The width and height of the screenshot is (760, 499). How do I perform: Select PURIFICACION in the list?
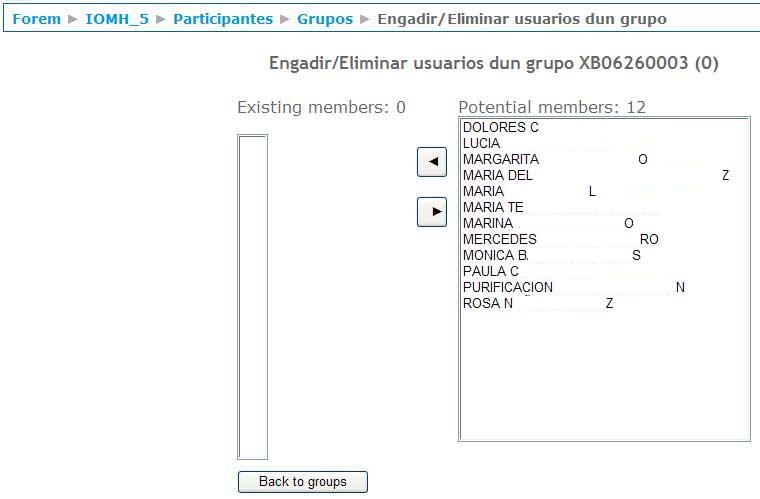[x=508, y=288]
